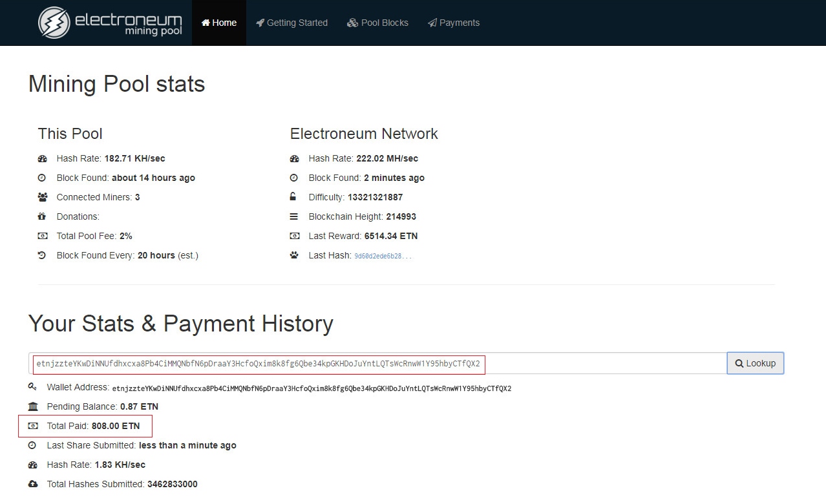This screenshot has height=504, width=826.
Task: Open the last hash link 9d60d2ede6b28...
Action: click(383, 256)
